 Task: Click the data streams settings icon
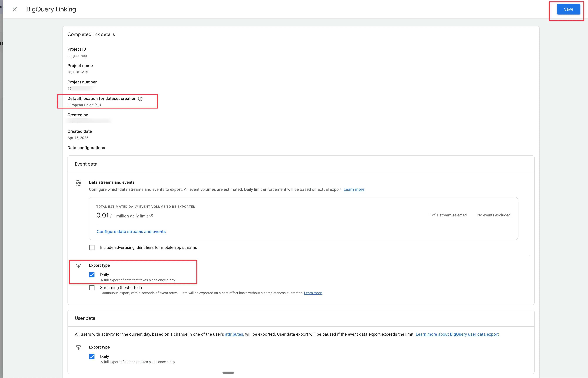pos(78,183)
